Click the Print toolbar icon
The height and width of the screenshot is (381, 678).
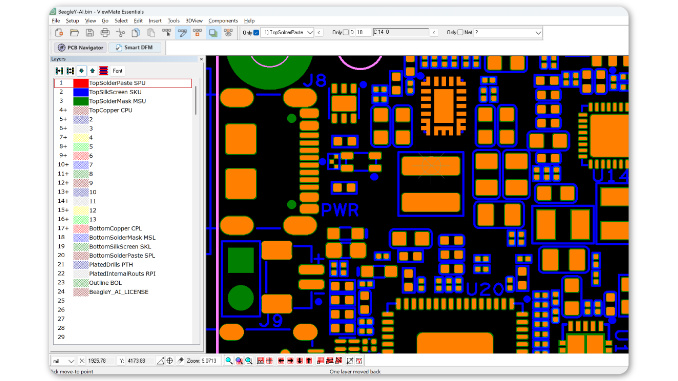coord(105,32)
